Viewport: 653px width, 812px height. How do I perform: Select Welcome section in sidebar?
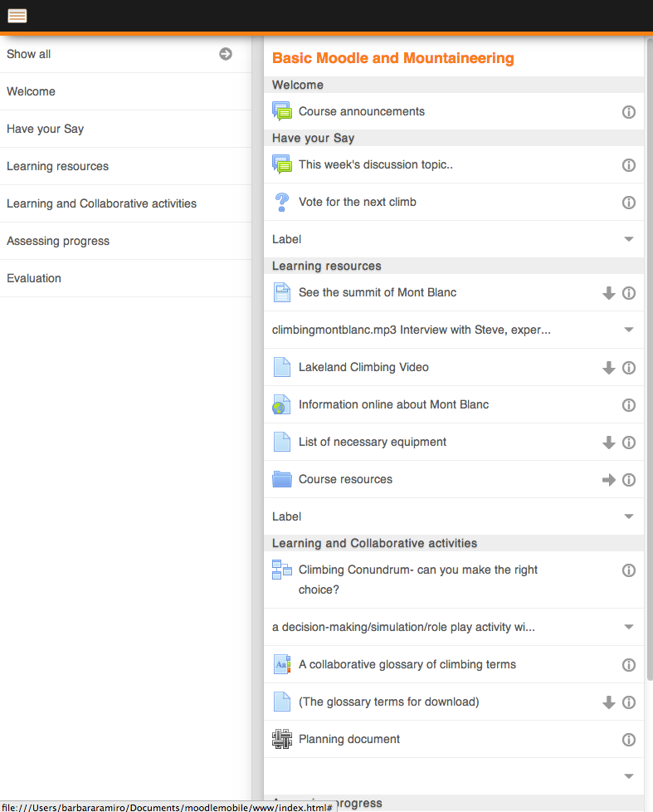(126, 91)
